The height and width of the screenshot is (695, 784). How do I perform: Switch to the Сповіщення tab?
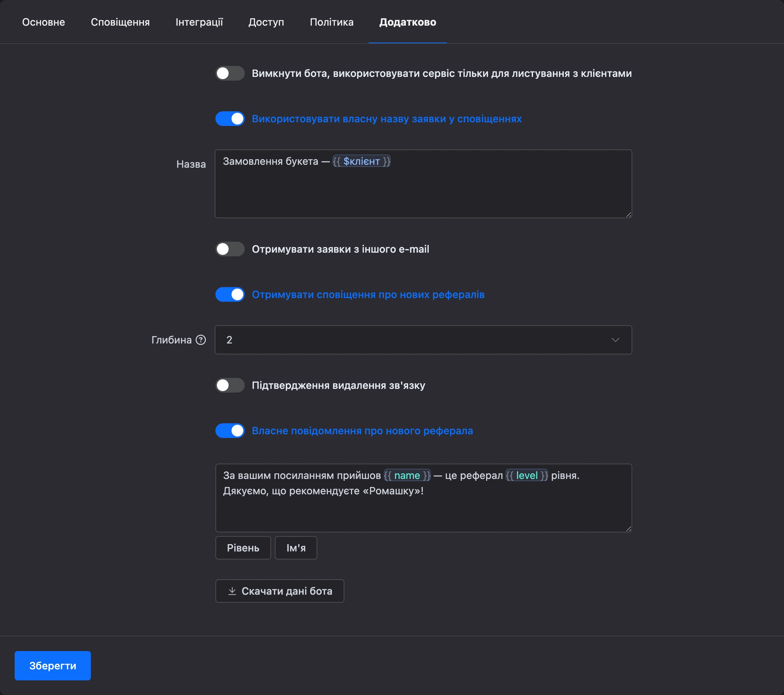tap(120, 22)
